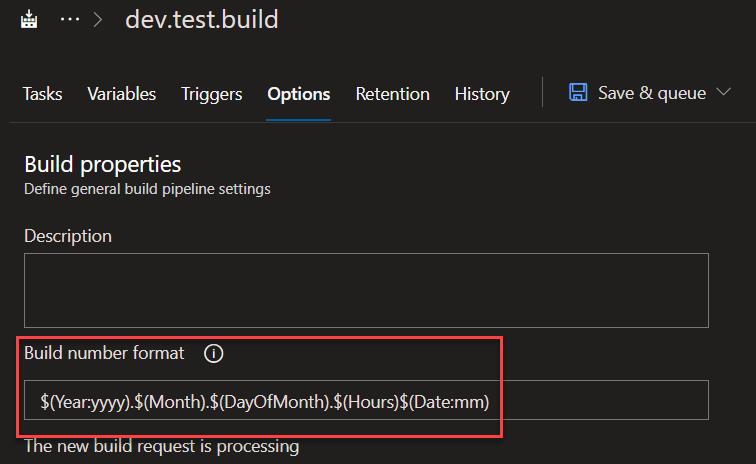Open the Variables tab
Viewport: 756px width, 464px height.
coord(121,94)
